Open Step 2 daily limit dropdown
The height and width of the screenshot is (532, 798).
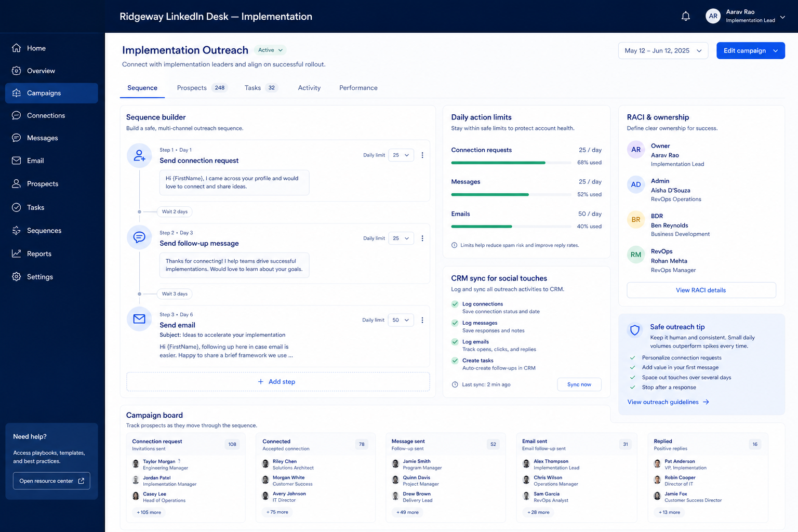pos(401,238)
